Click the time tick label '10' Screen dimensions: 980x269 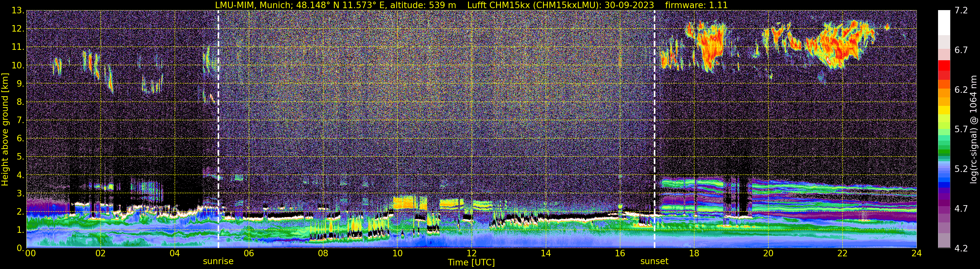[397, 254]
